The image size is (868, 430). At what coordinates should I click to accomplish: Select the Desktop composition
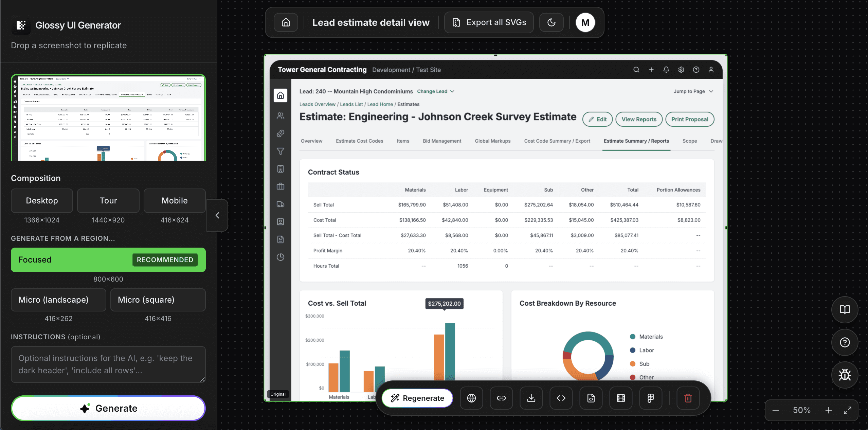tap(42, 200)
